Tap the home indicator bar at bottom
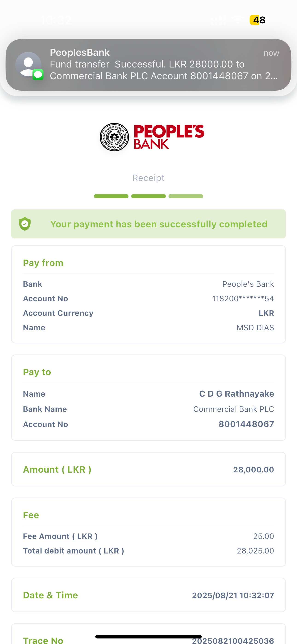 pyautogui.click(x=148, y=636)
